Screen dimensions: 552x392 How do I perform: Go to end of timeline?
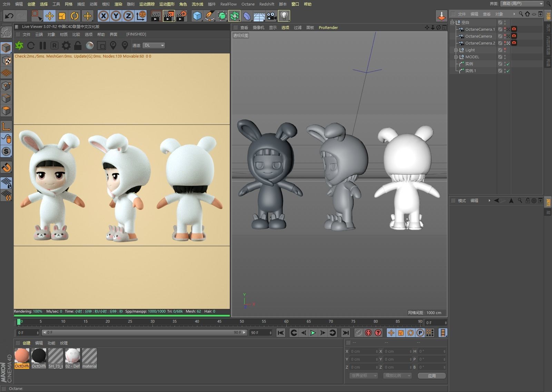click(x=345, y=333)
